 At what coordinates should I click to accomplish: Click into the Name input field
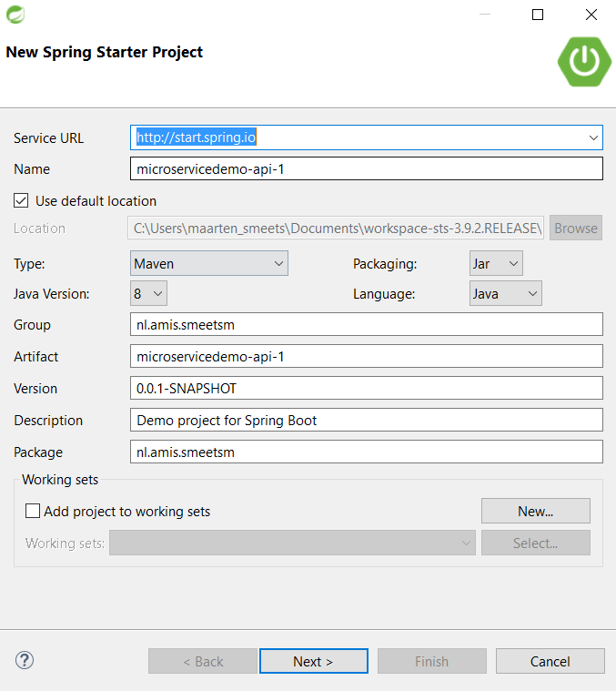tap(367, 168)
